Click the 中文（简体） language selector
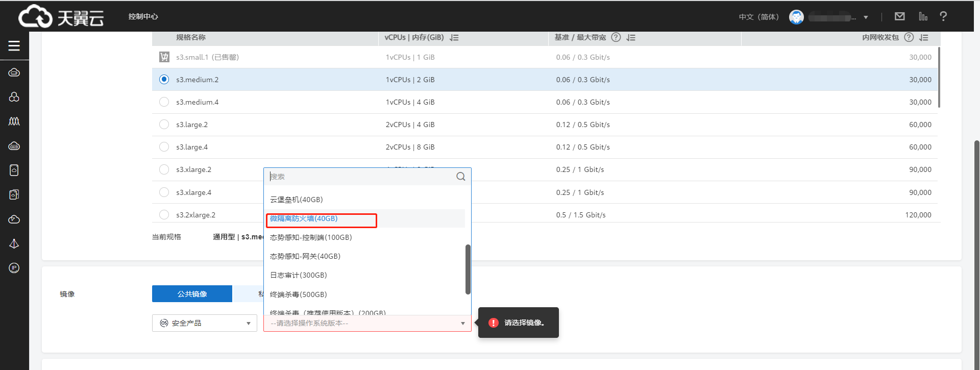The width and height of the screenshot is (980, 370). [758, 17]
